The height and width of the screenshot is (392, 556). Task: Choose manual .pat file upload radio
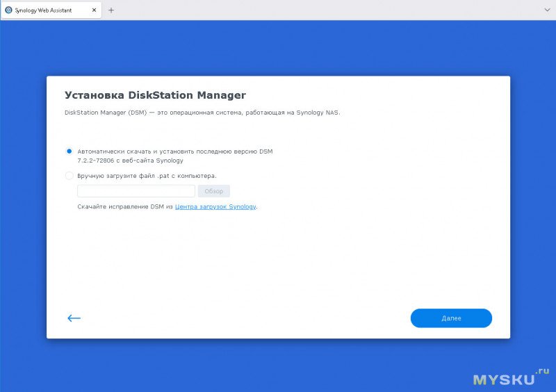(69, 176)
